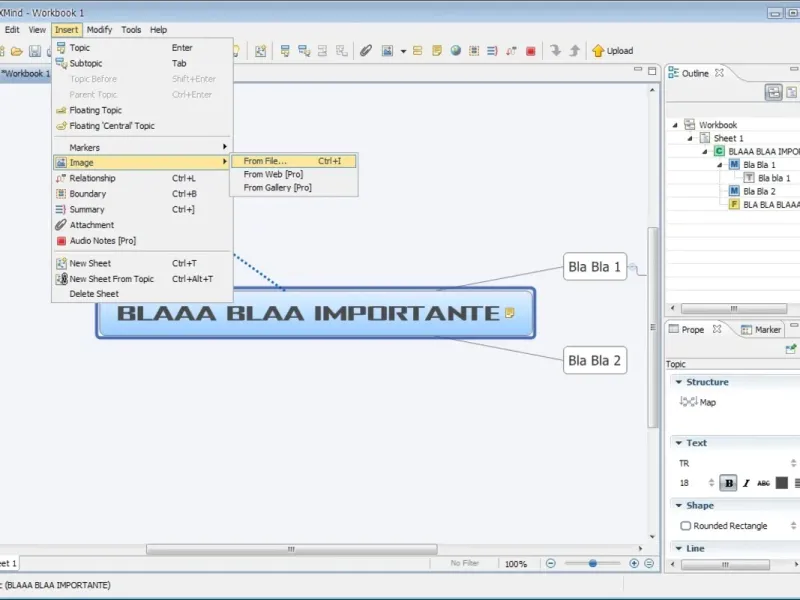Choose Delete Sheet menu entry

[142, 294]
